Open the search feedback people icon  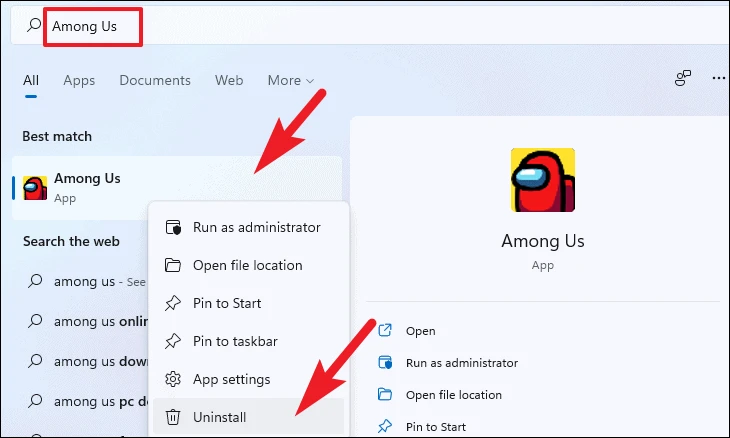(x=683, y=78)
